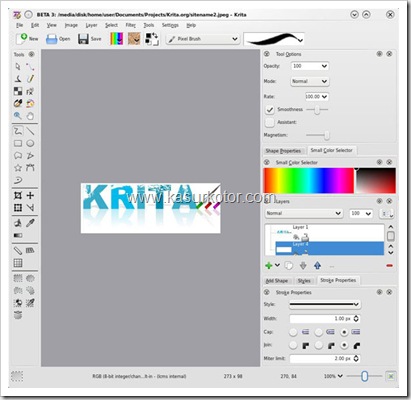Select the calligraphy tool
The image size is (411, 400).
pyautogui.click(x=18, y=79)
